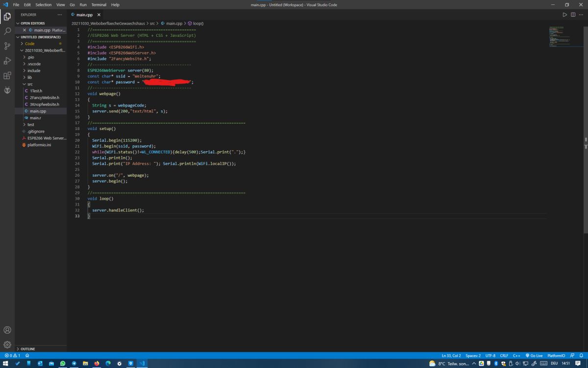Viewport: 588px width, 368px height.
Task: Change language mode C++ in status bar
Action: [516, 355]
